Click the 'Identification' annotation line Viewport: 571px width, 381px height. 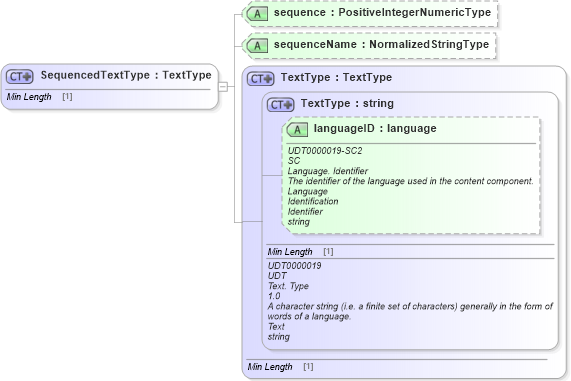[x=313, y=201]
